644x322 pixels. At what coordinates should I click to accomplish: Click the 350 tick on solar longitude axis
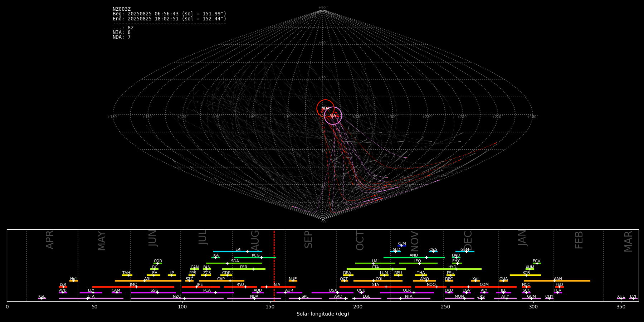621,307
